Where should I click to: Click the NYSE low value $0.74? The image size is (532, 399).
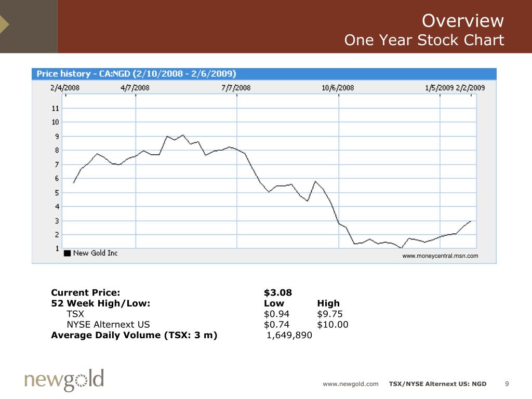coord(276,325)
